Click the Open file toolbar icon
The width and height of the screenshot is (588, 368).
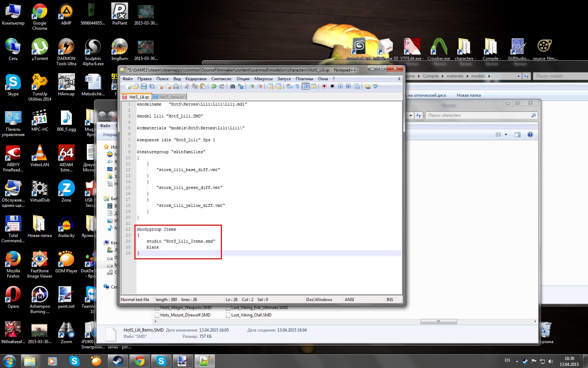(136, 87)
